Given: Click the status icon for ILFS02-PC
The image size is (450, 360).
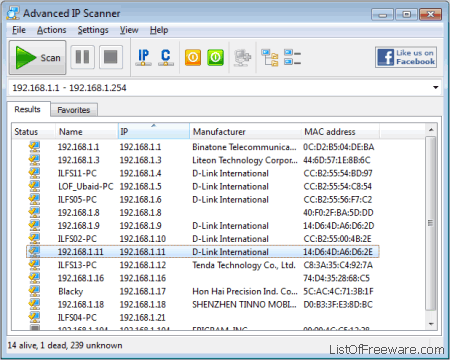Looking at the screenshot, I should click(34, 238).
